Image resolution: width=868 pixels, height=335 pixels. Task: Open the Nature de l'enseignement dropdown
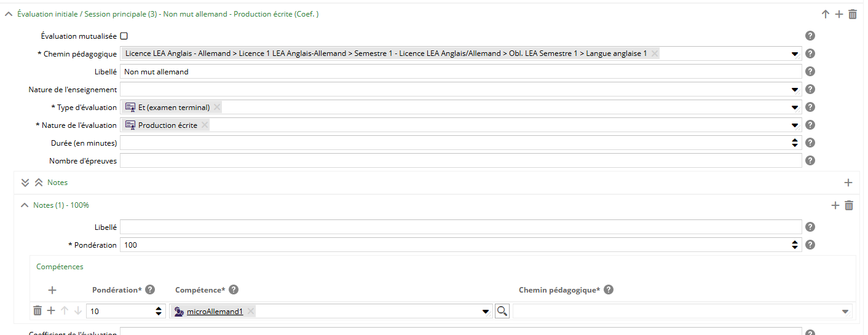pyautogui.click(x=795, y=90)
